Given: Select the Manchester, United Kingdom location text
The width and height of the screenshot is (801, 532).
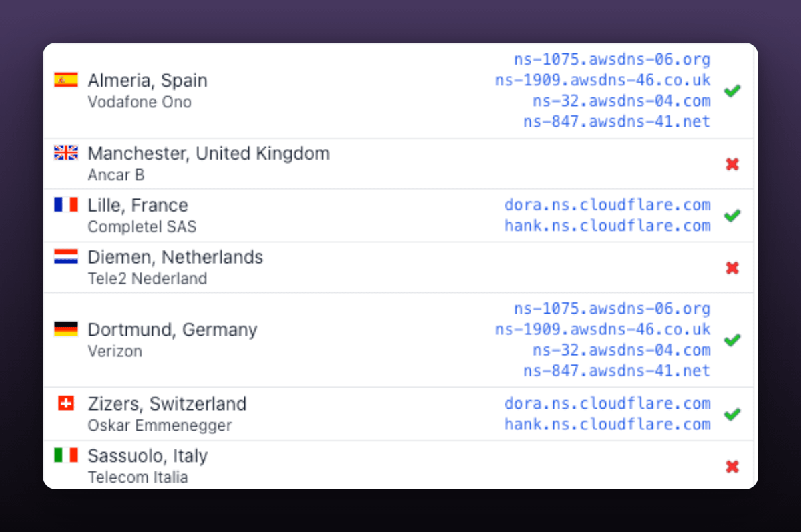Looking at the screenshot, I should (208, 154).
